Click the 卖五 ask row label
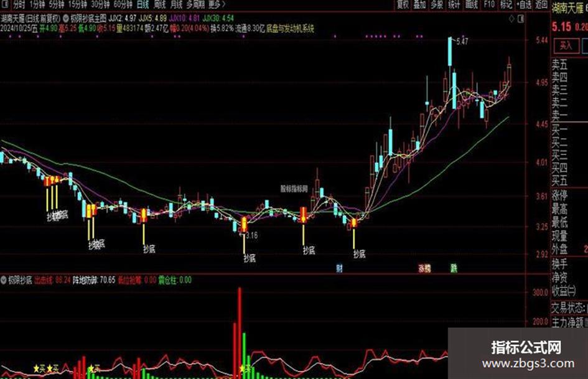The image size is (588, 379). tap(559, 65)
